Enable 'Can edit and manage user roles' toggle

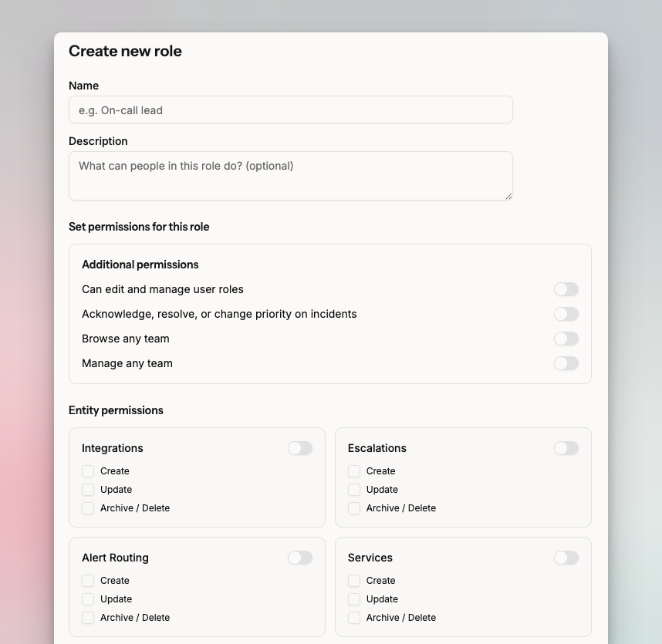point(566,289)
